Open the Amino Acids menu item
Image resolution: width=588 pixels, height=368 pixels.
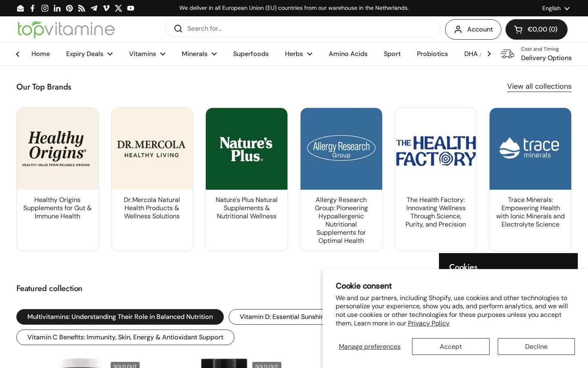[x=348, y=54]
